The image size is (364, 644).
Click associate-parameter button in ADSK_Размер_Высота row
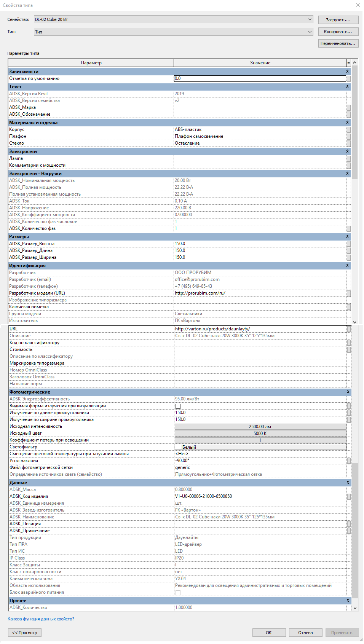(x=348, y=244)
